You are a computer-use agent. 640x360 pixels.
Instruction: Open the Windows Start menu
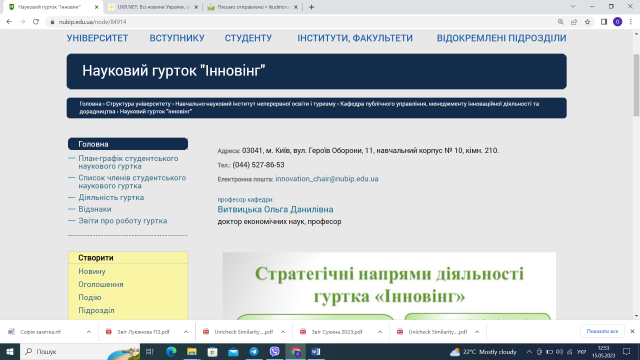coord(10,352)
